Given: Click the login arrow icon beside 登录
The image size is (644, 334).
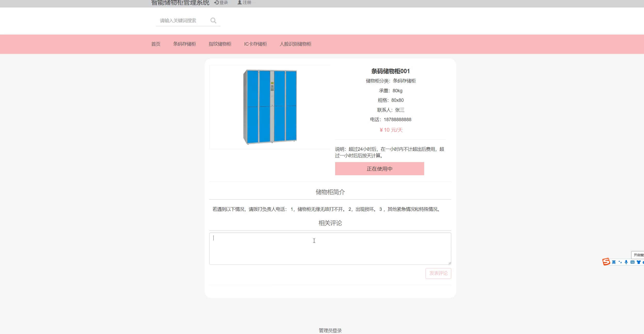Looking at the screenshot, I should coord(216,2).
